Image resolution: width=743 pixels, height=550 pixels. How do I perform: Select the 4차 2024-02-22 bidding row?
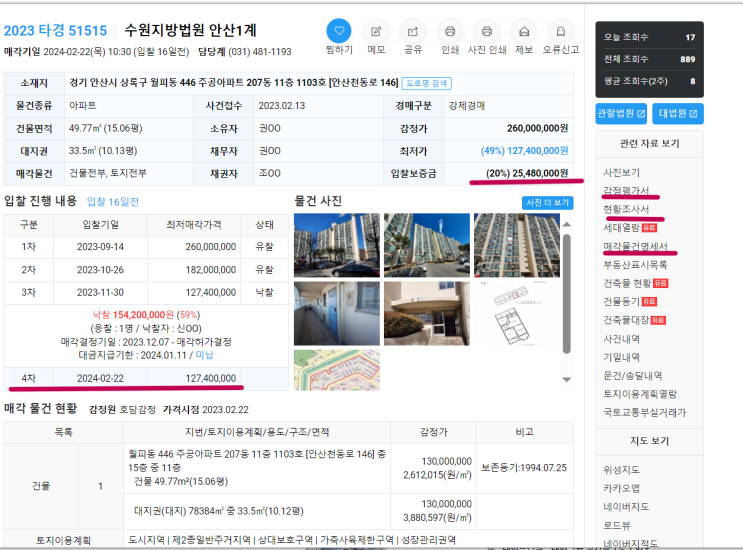(x=146, y=379)
